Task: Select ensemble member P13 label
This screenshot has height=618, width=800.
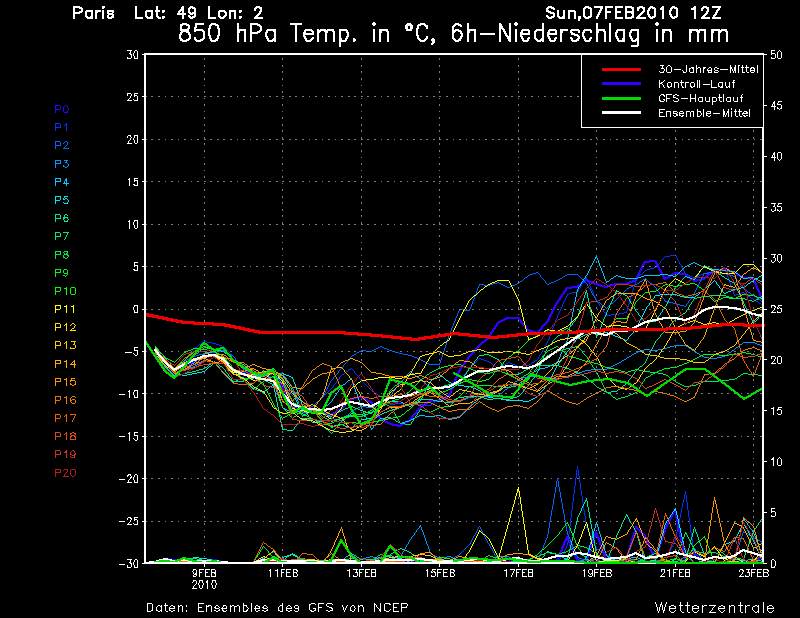Action: (64, 345)
